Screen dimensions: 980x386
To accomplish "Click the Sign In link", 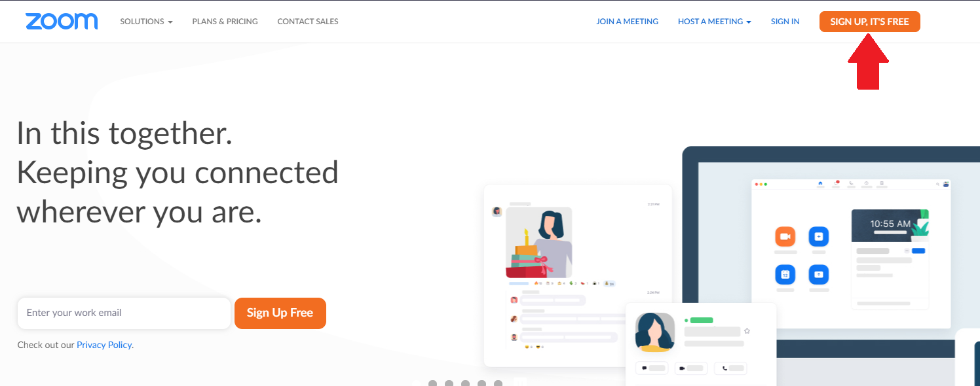I will click(x=785, y=22).
